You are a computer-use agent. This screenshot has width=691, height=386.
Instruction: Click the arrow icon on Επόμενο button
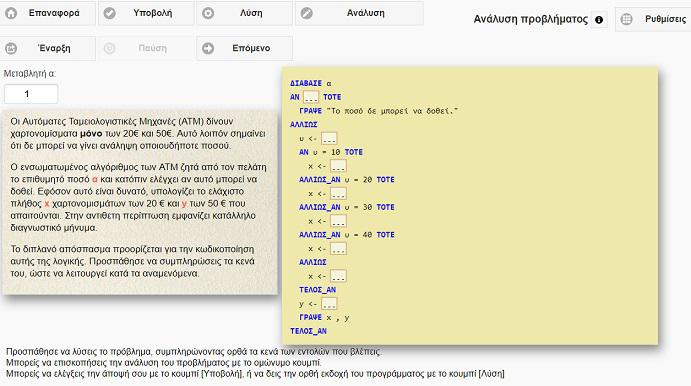click(208, 48)
